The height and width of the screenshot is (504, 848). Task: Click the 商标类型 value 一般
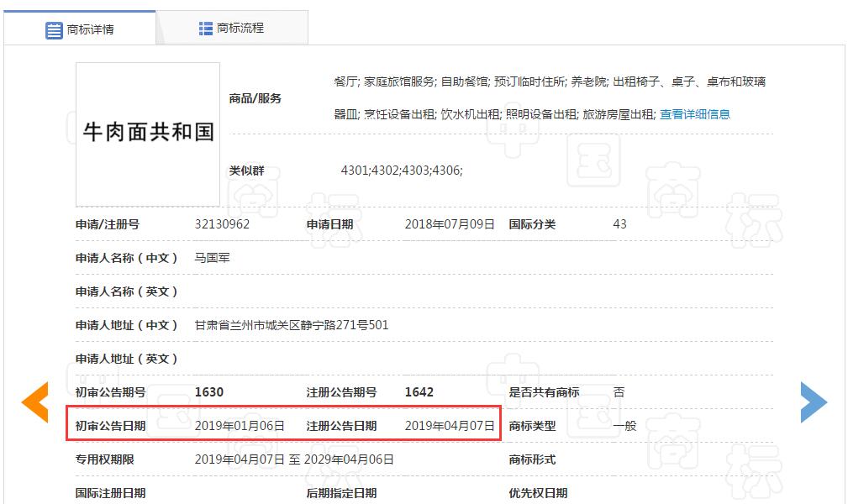pyautogui.click(x=624, y=426)
